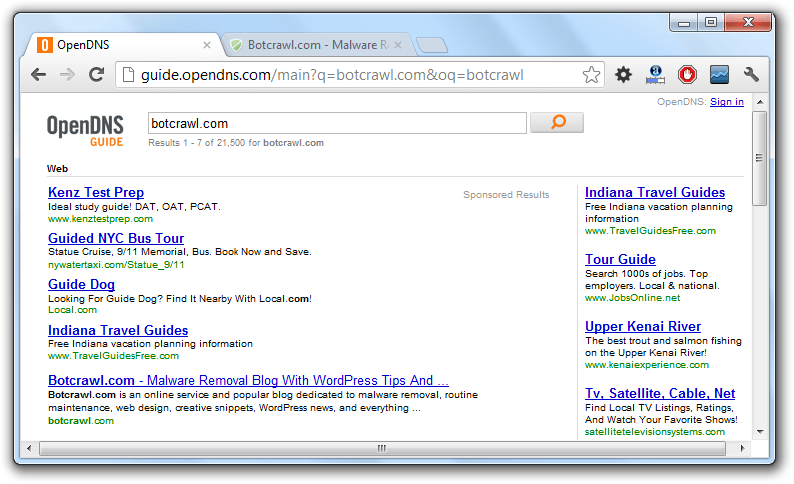
Task: Open Indiana Travel Guides in the left results
Action: 118,330
